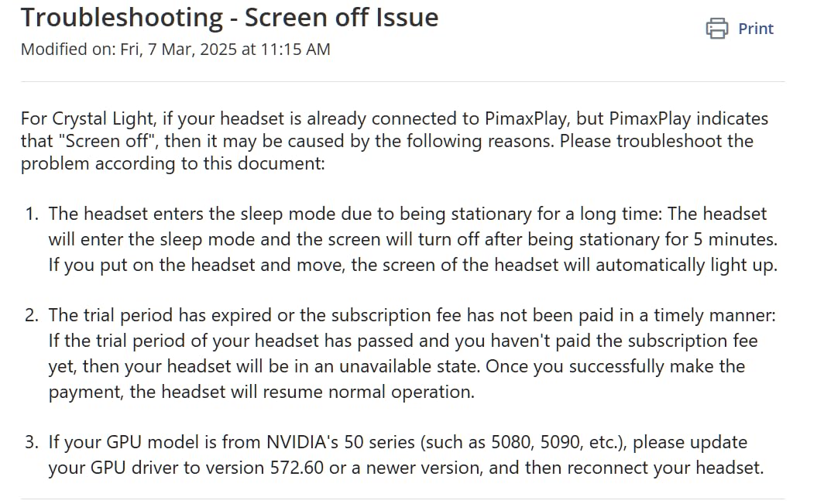Click "NVIDIA's" in the GPU step
The image size is (824, 504).
[x=300, y=443]
